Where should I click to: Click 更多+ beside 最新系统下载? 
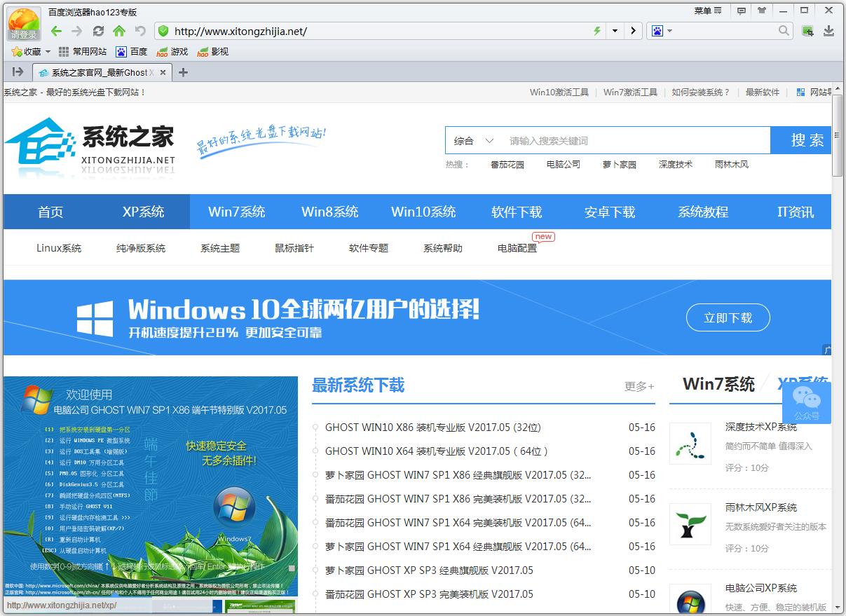639,386
